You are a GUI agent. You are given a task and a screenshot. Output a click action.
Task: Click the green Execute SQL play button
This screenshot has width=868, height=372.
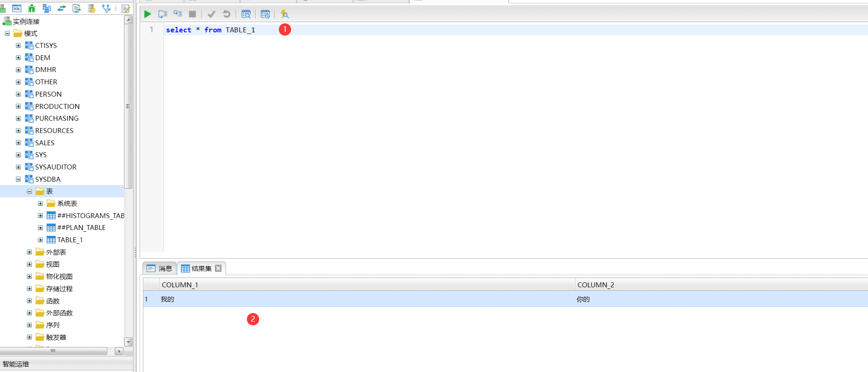(x=148, y=14)
